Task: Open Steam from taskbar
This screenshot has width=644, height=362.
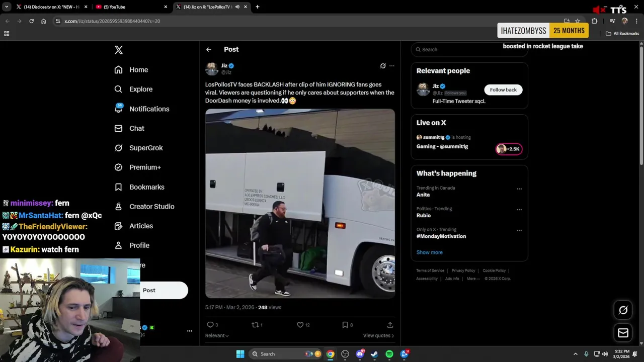Action: pyautogui.click(x=374, y=354)
